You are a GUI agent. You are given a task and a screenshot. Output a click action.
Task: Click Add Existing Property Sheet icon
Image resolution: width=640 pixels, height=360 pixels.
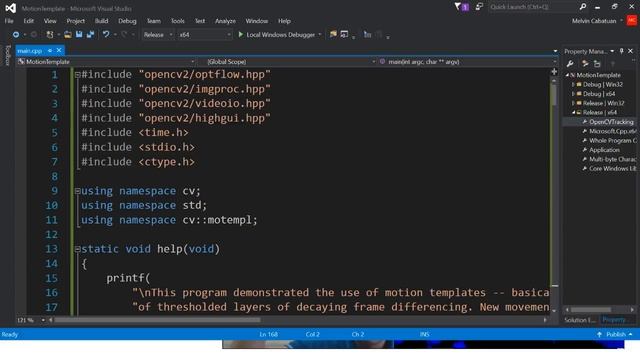point(597,64)
